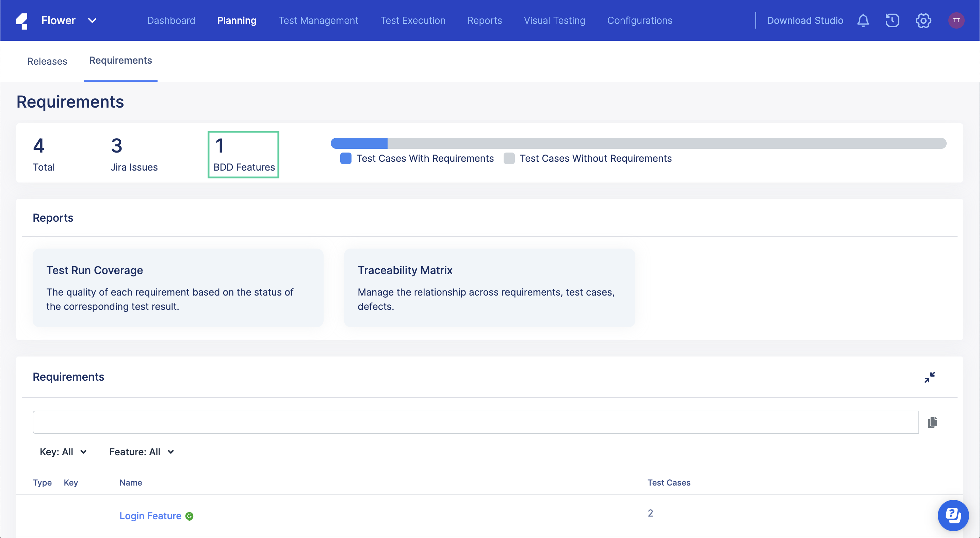Screen dimensions: 980x538
Task: Open the TT user avatar menu
Action: [x=956, y=20]
